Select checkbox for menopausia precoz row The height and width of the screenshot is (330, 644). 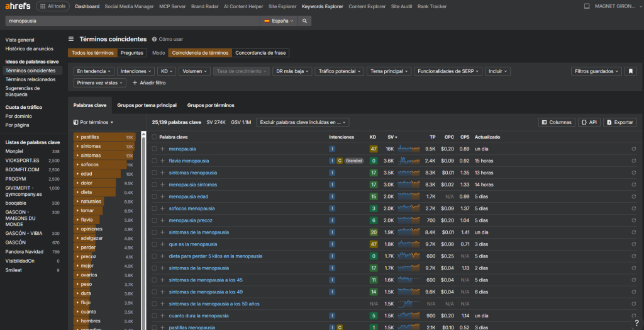(x=154, y=220)
